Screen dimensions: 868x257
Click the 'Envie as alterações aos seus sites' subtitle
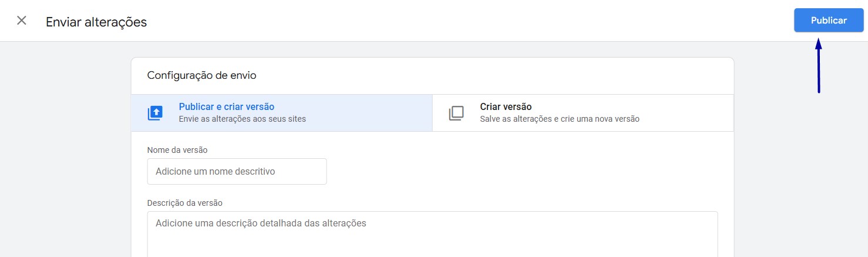243,119
